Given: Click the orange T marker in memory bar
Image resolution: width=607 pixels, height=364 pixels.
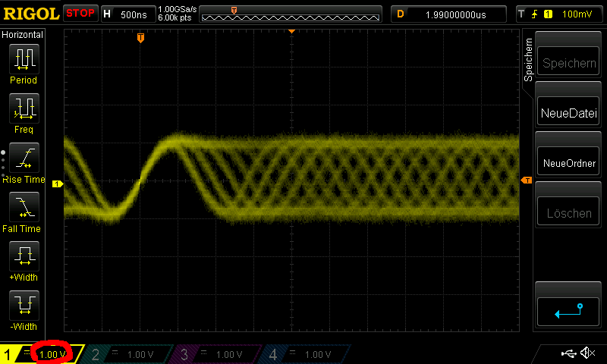Looking at the screenshot, I should coord(234,11).
